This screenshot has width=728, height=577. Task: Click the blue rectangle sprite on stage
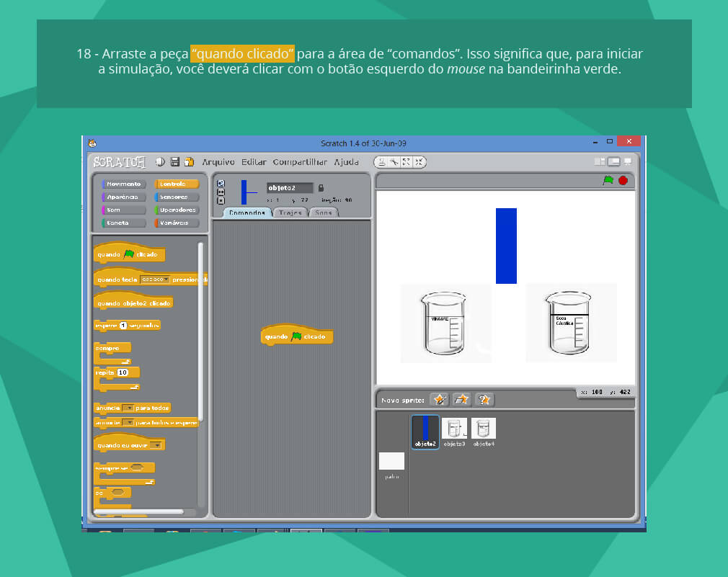tap(506, 246)
